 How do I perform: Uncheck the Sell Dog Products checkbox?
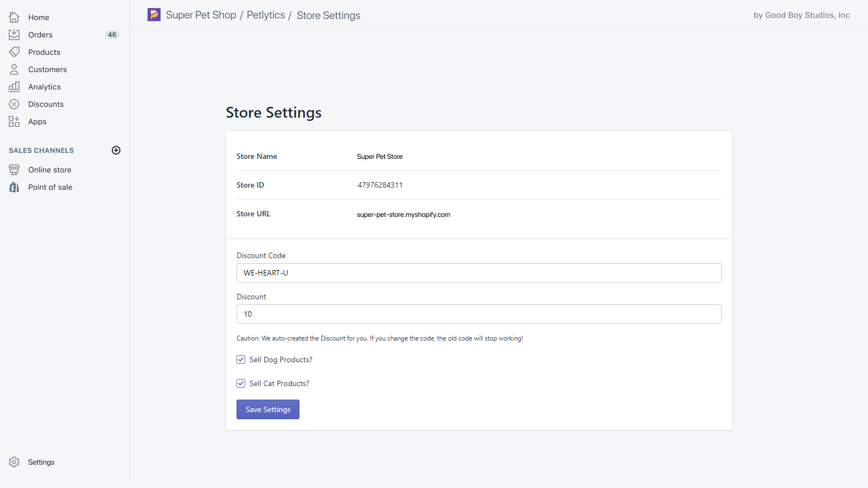(241, 359)
